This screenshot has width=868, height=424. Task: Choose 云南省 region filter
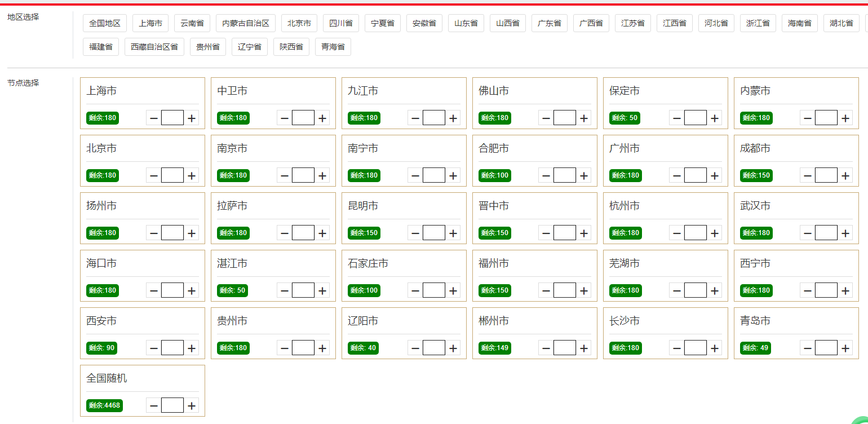coord(192,23)
